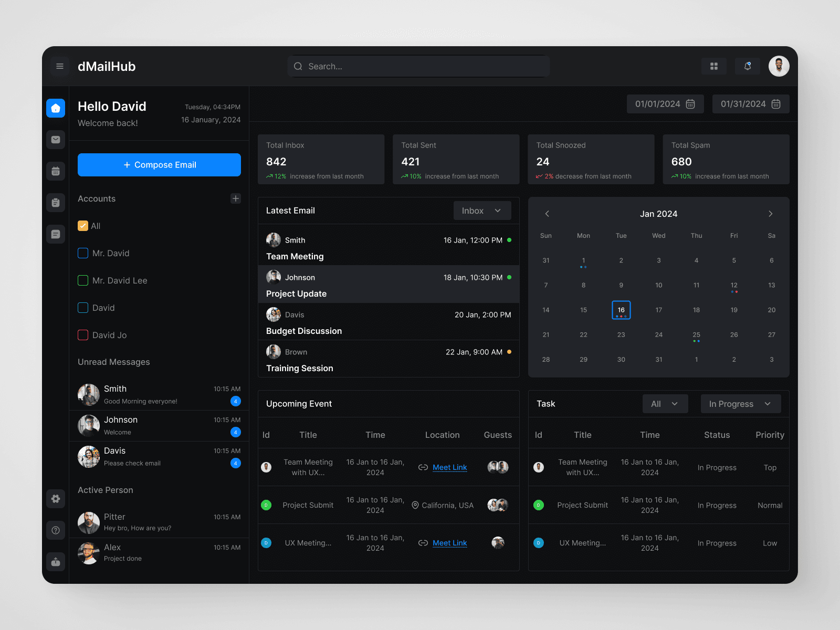This screenshot has width=840, height=630.
Task: Go to Home in sidebar
Action: click(56, 108)
